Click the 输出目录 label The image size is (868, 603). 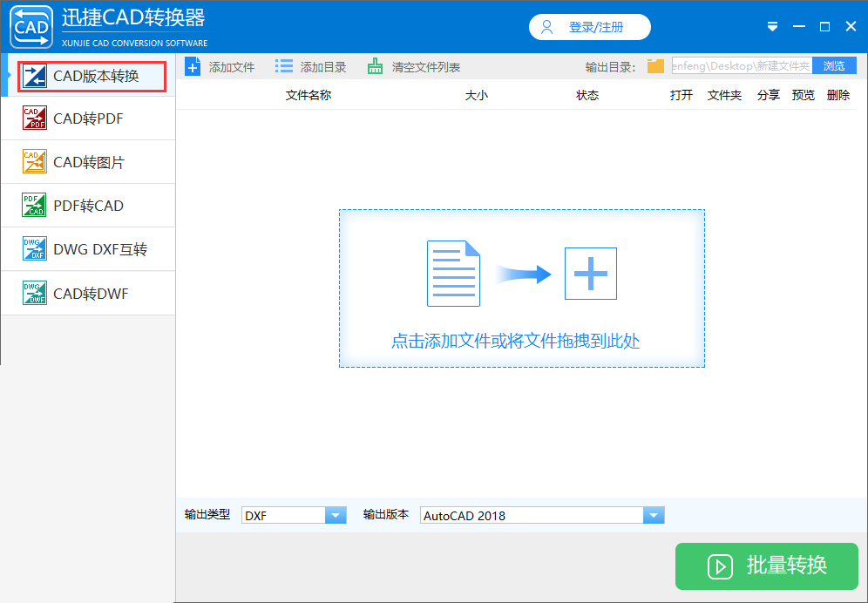click(611, 68)
